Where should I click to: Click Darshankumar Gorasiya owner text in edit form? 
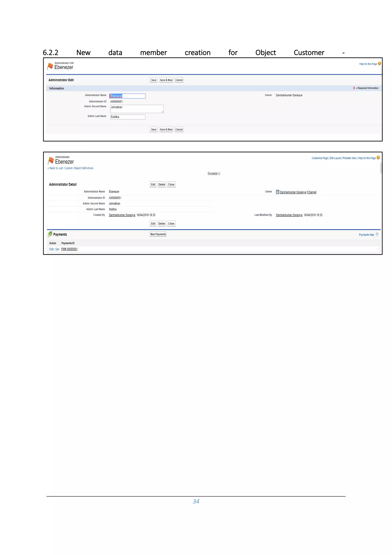tap(289, 95)
